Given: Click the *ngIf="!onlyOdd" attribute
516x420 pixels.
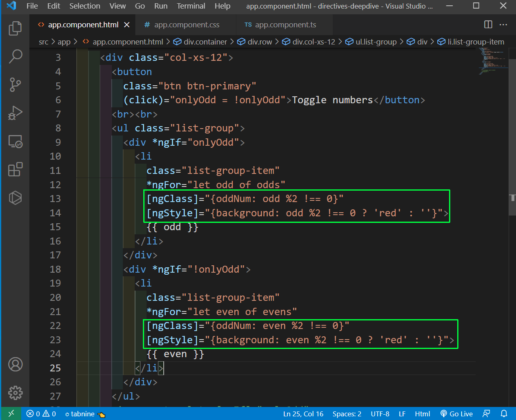Looking at the screenshot, I should (198, 269).
